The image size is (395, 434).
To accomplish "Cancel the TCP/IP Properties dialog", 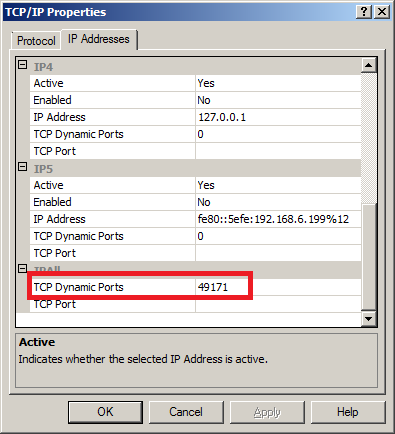I will coord(186,412).
